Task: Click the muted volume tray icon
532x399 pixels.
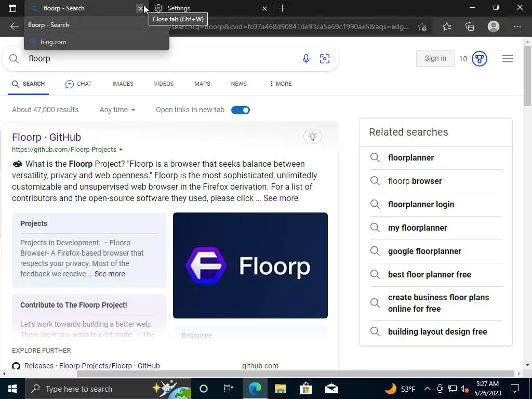Action: click(x=464, y=389)
